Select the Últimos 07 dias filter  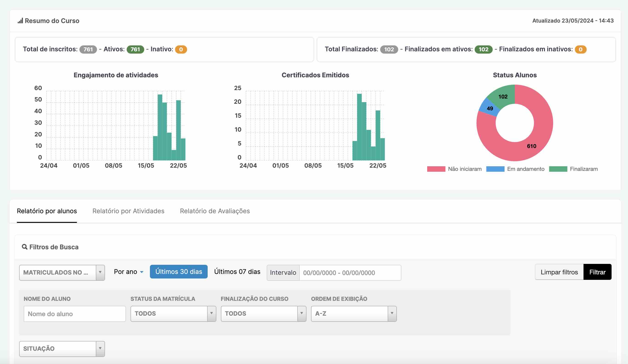[237, 272]
